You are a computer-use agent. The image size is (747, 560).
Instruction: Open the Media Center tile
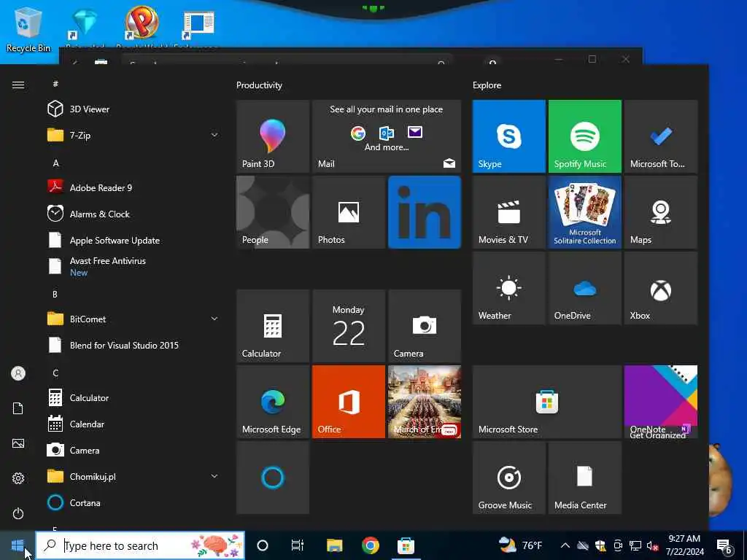pyautogui.click(x=585, y=478)
